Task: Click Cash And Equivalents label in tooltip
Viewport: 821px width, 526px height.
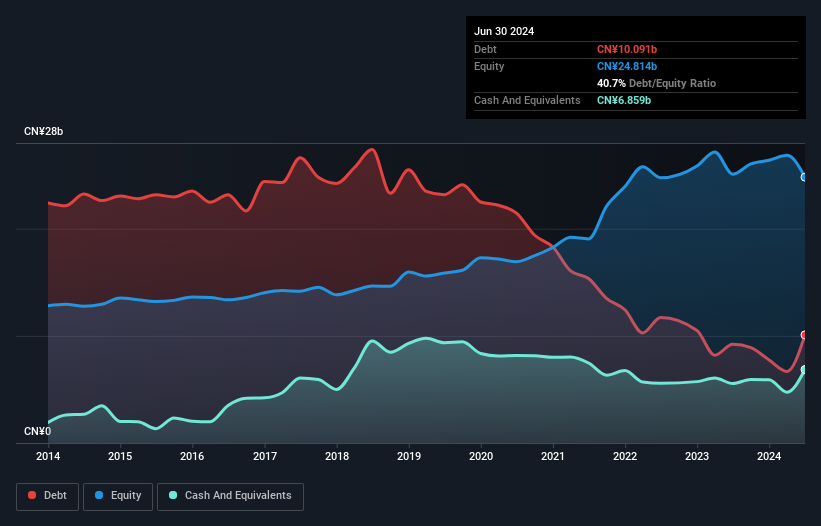Action: click(527, 100)
